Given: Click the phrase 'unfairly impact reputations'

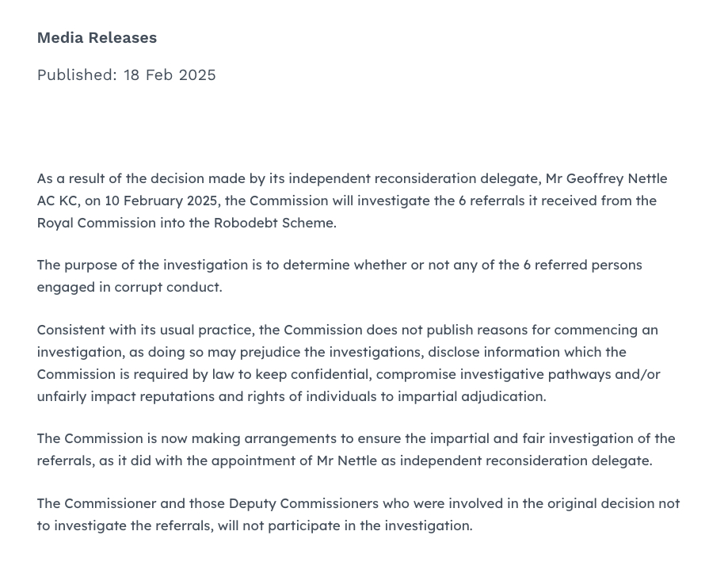Looking at the screenshot, I should (125, 396).
